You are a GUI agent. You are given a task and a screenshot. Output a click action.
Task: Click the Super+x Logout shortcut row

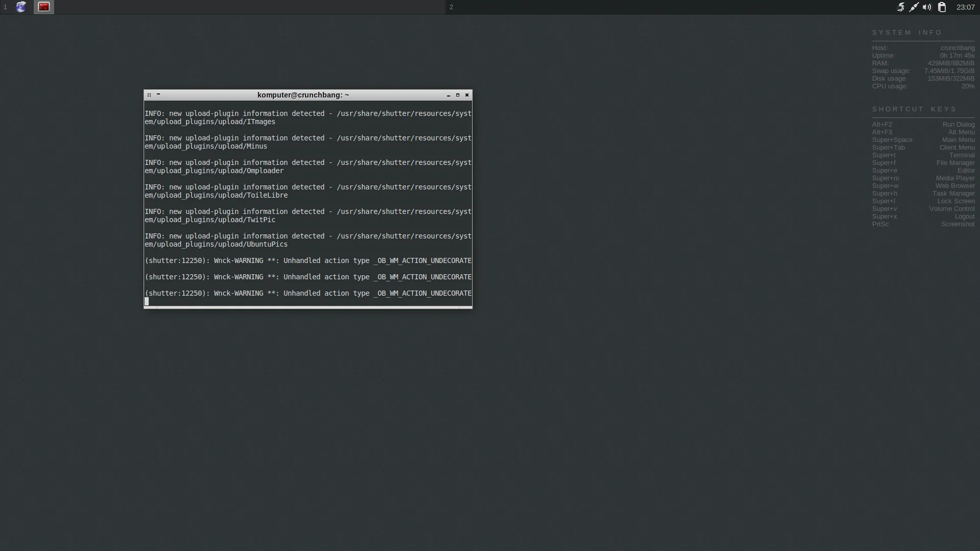923,217
